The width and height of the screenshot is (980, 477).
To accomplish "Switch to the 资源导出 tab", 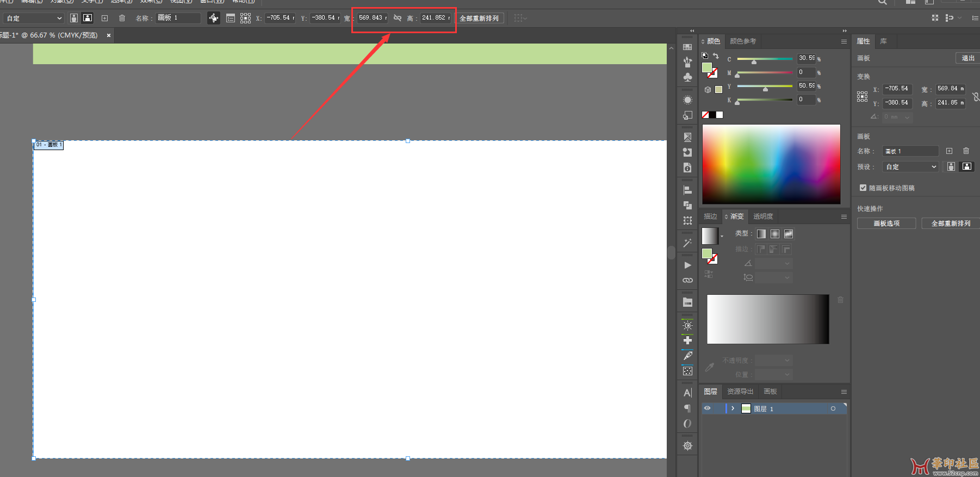I will pyautogui.click(x=740, y=392).
